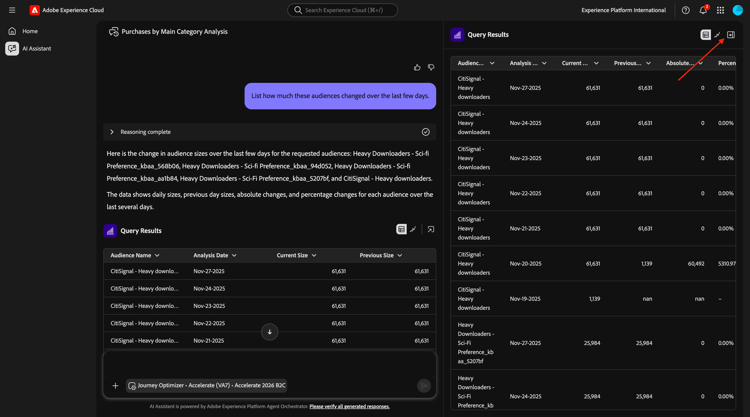Switch chat Query Results to table view
This screenshot has height=417, width=750.
(x=401, y=230)
